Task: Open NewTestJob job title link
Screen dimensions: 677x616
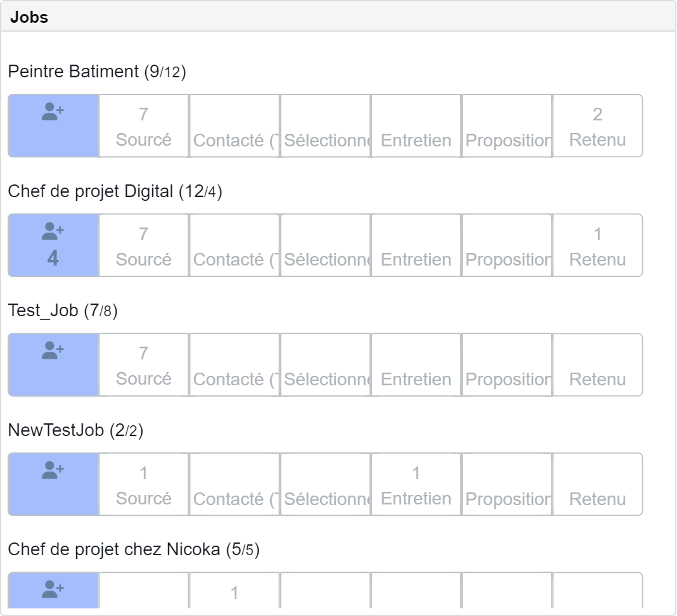Action: (75, 430)
